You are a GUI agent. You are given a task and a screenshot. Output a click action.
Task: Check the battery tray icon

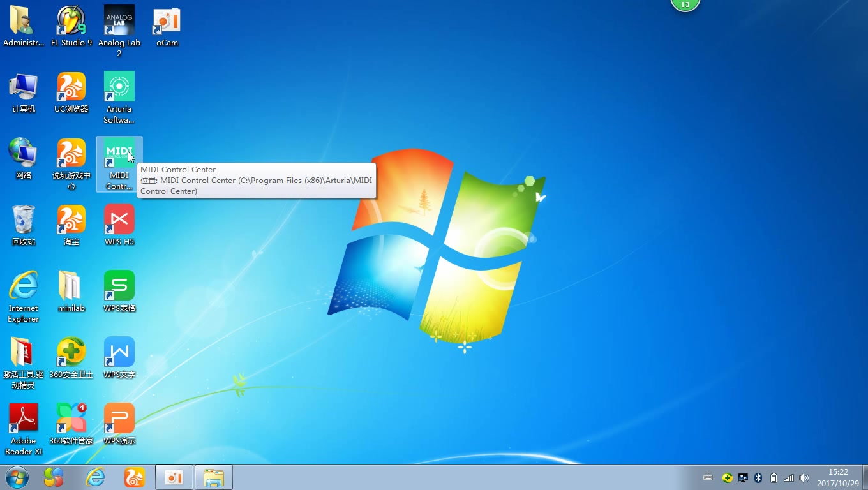[774, 477]
